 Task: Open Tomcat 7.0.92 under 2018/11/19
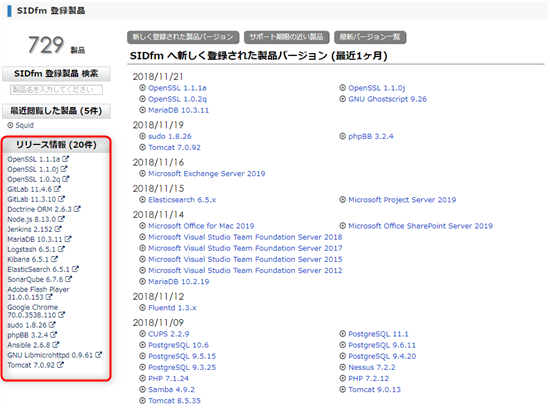pyautogui.click(x=174, y=147)
